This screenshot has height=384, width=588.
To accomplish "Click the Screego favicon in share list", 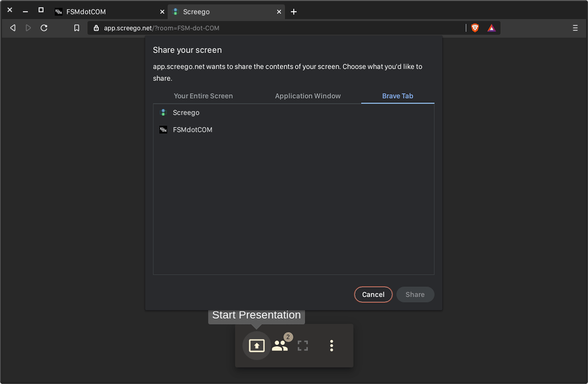I will pos(163,113).
